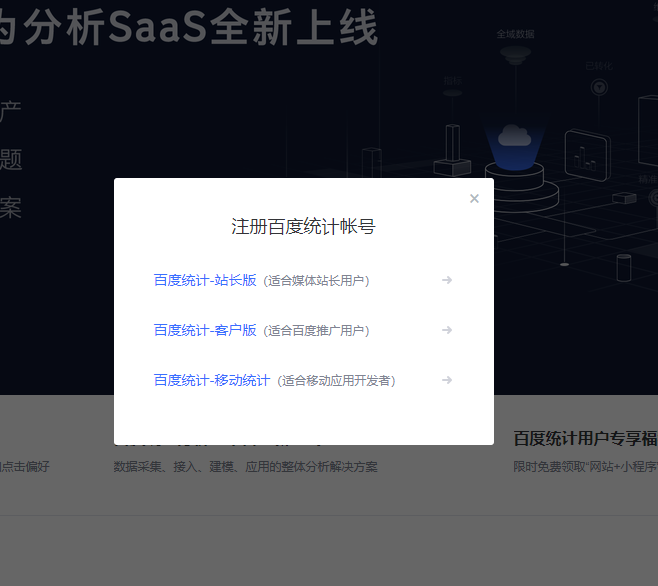658x586 pixels.
Task: Close the registration dialog with the X
Action: (474, 198)
